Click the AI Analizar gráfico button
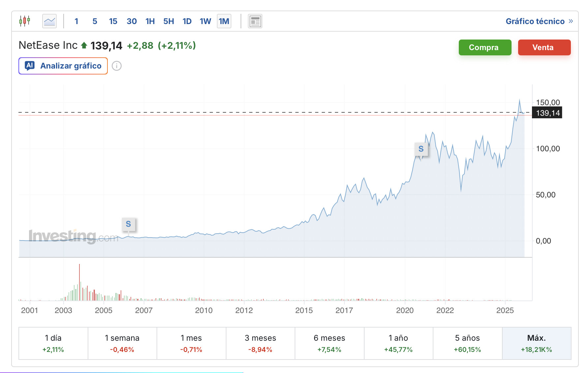Viewport: 588px width, 373px height. click(x=63, y=66)
